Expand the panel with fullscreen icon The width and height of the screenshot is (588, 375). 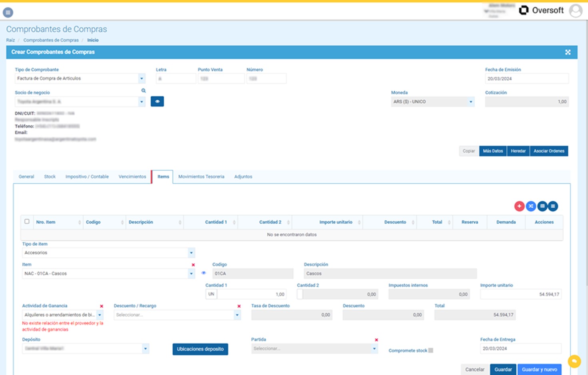(x=568, y=52)
